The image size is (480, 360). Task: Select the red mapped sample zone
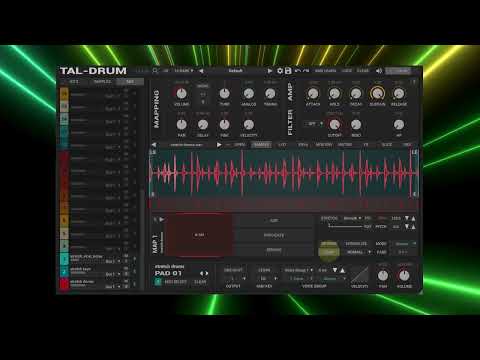click(199, 235)
